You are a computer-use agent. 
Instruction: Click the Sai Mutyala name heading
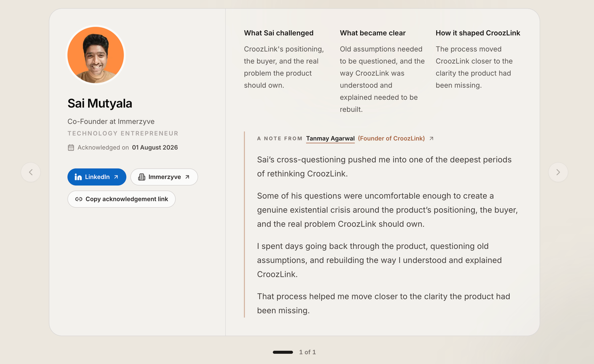(x=100, y=103)
